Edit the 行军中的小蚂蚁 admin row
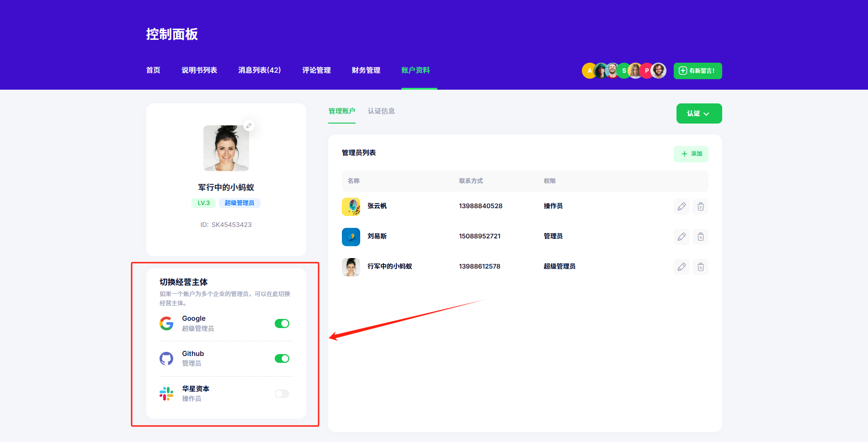This screenshot has width=868, height=442. (x=682, y=267)
